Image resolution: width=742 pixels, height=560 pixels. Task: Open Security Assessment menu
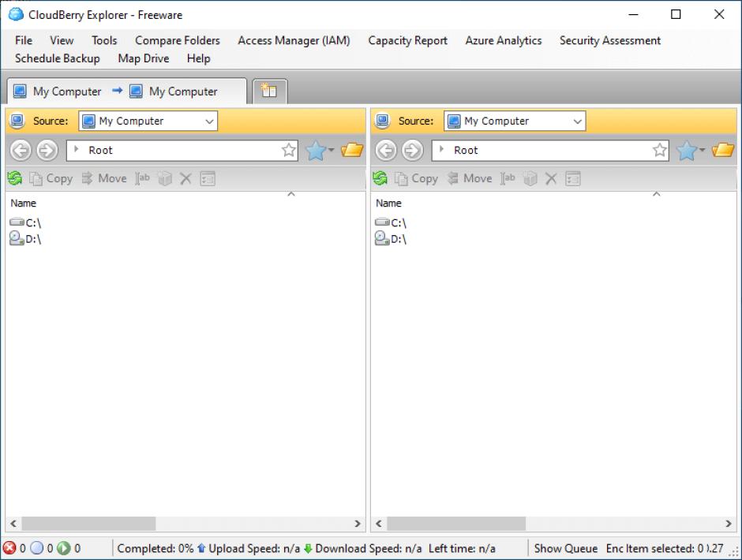610,40
